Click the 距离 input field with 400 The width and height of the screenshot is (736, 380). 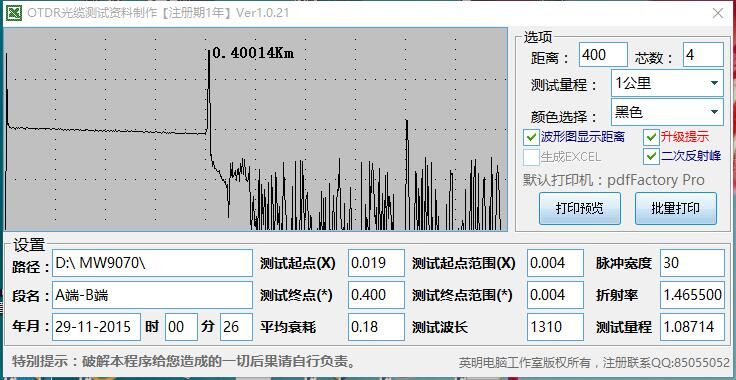pyautogui.click(x=603, y=55)
